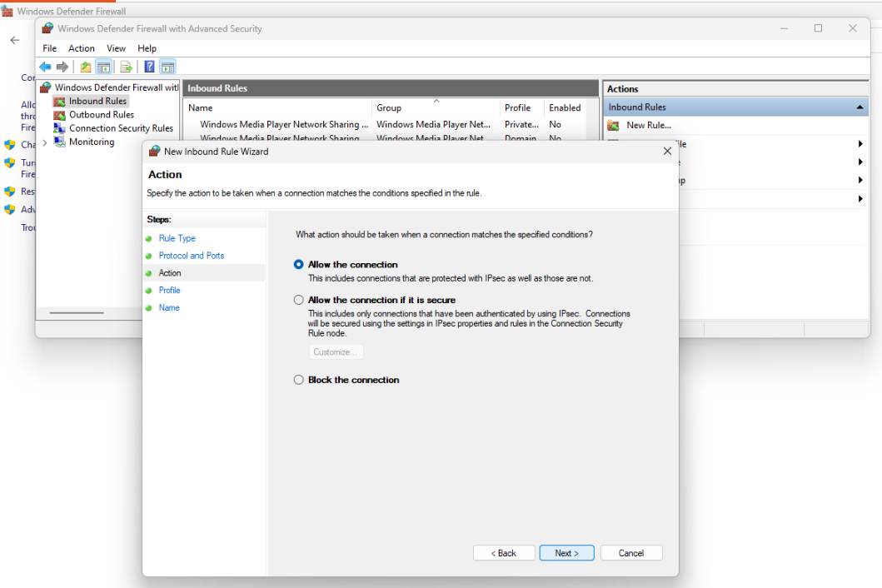The height and width of the screenshot is (588, 882).
Task: Click the Outbound Rules tree icon
Action: 59,115
